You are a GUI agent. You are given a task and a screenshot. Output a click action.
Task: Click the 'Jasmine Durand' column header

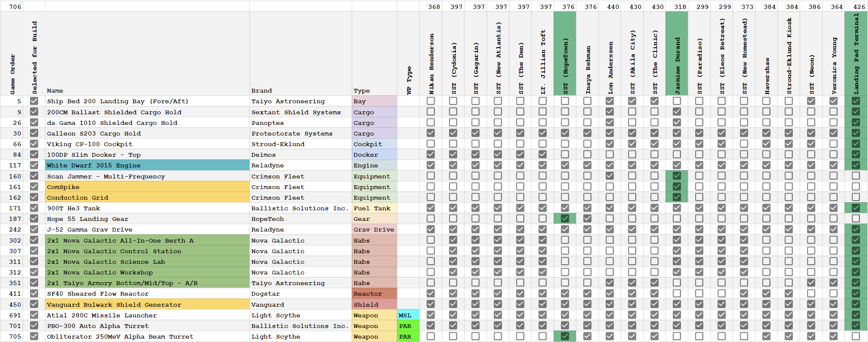[677, 54]
